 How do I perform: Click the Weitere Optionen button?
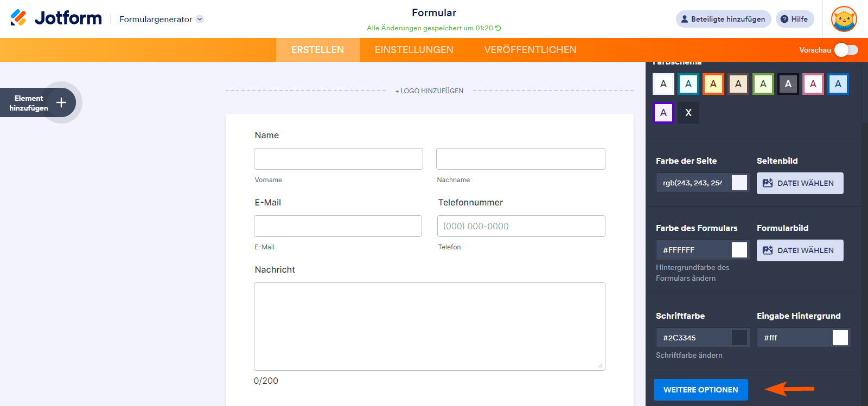[700, 390]
